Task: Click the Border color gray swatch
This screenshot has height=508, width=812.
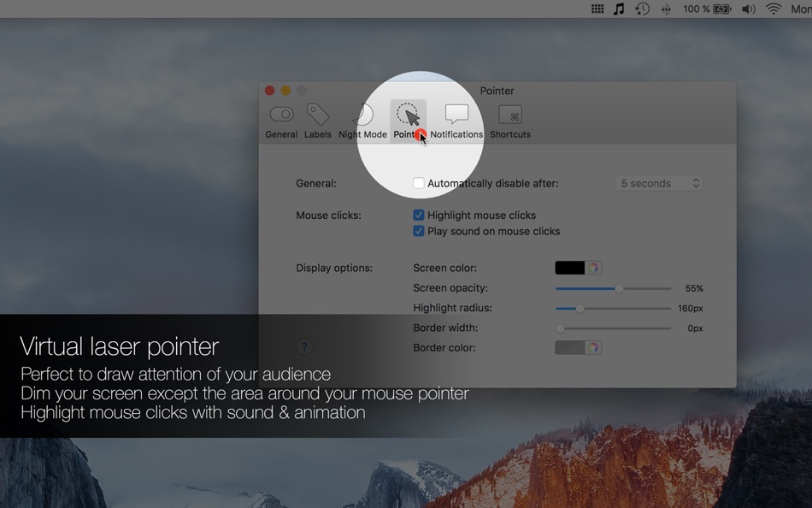Action: coord(569,347)
